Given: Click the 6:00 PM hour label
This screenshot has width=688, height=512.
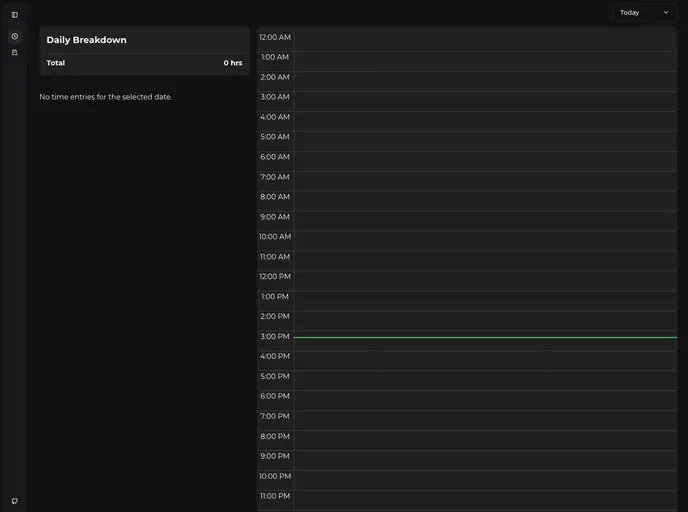Looking at the screenshot, I should pyautogui.click(x=275, y=397).
